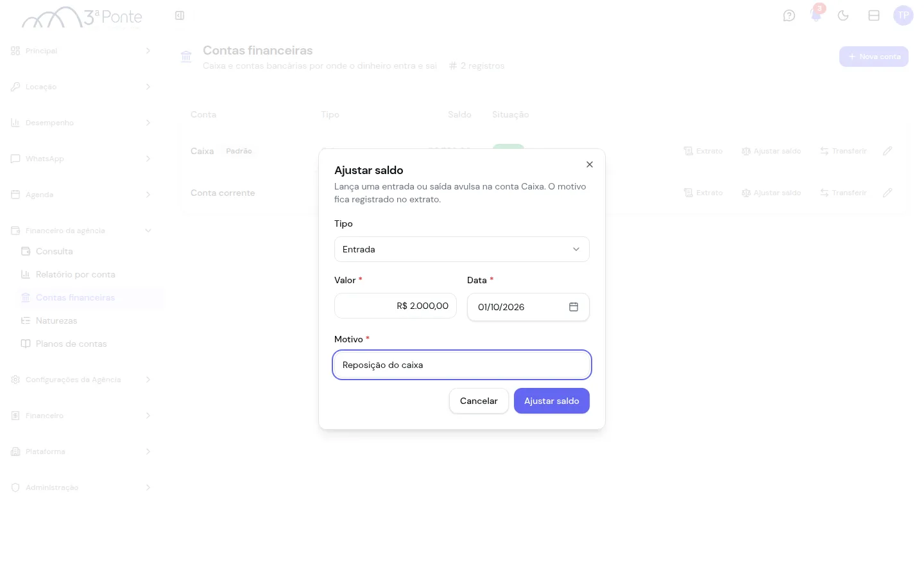Viewport: 924px width, 578px height.
Task: Open Relatório por conta submenu item
Action: [89, 274]
